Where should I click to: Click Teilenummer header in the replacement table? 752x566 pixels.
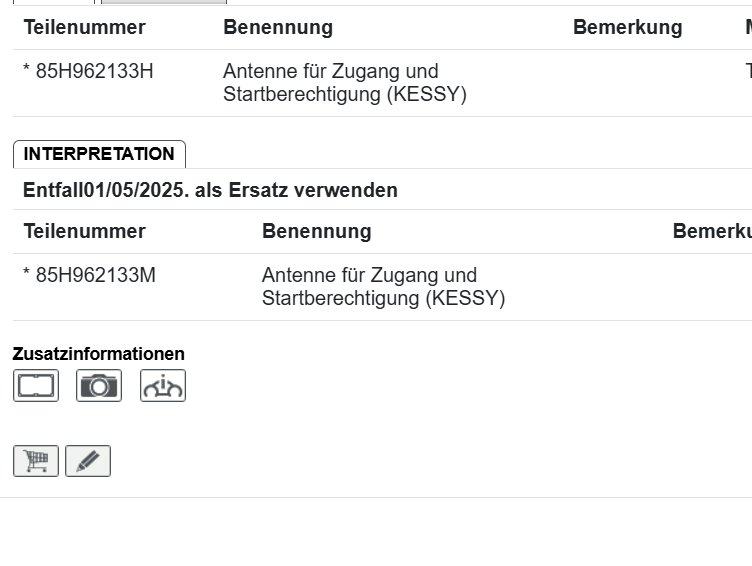coord(84,232)
